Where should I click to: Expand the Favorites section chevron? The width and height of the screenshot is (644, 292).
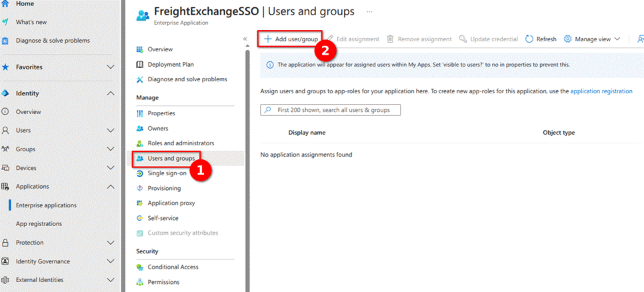[x=110, y=67]
